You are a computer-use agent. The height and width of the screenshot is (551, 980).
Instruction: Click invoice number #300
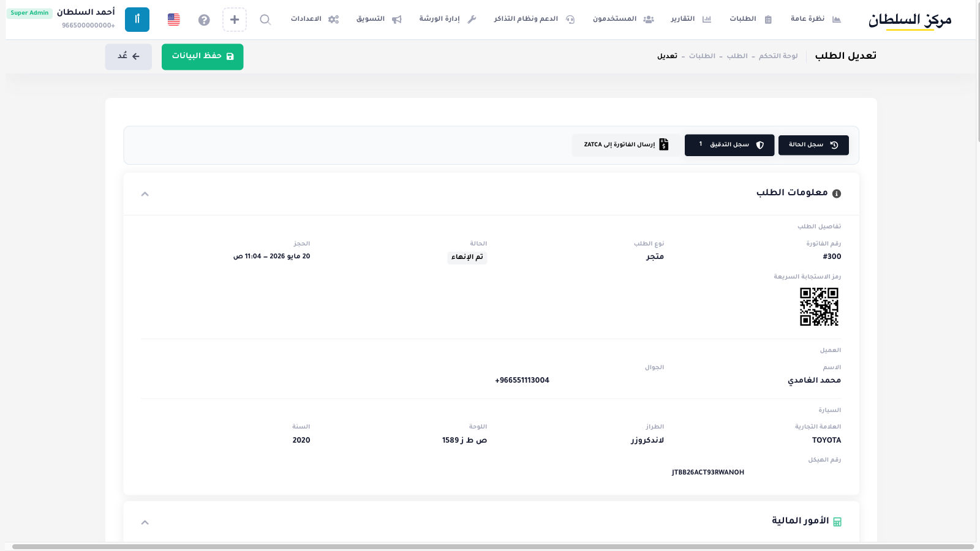tap(832, 257)
